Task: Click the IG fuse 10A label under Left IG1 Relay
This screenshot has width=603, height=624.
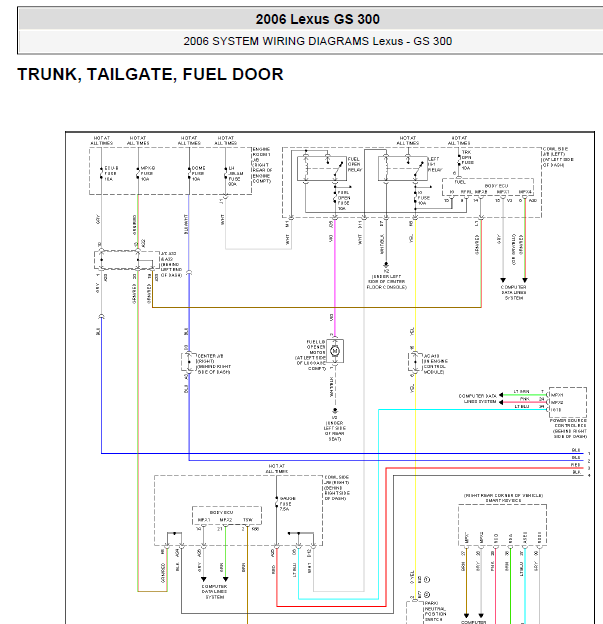Action: click(x=424, y=198)
